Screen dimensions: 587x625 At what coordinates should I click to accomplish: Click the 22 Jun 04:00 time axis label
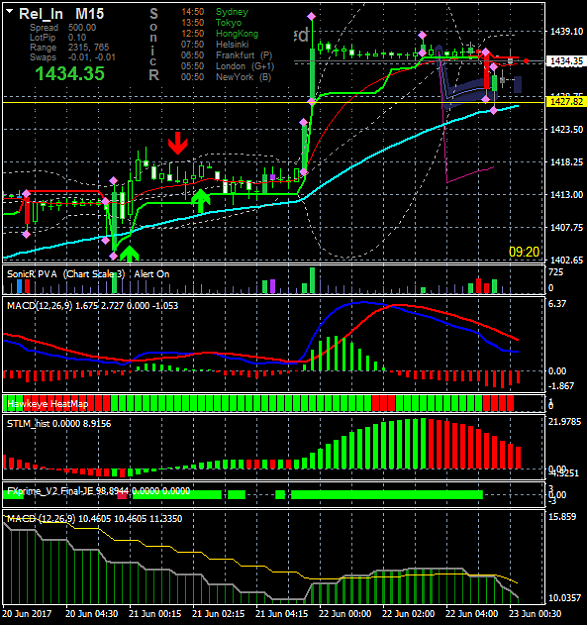click(x=471, y=614)
